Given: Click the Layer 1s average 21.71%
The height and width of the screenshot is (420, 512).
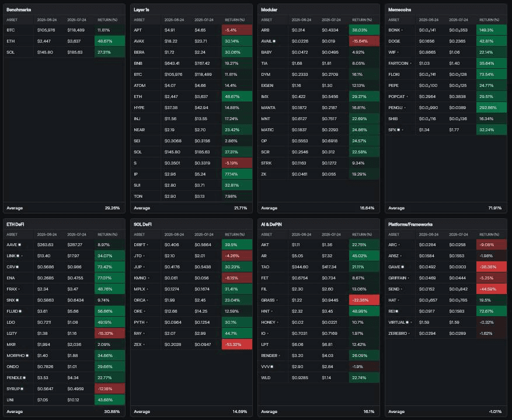Looking at the screenshot, I should coord(241,208).
